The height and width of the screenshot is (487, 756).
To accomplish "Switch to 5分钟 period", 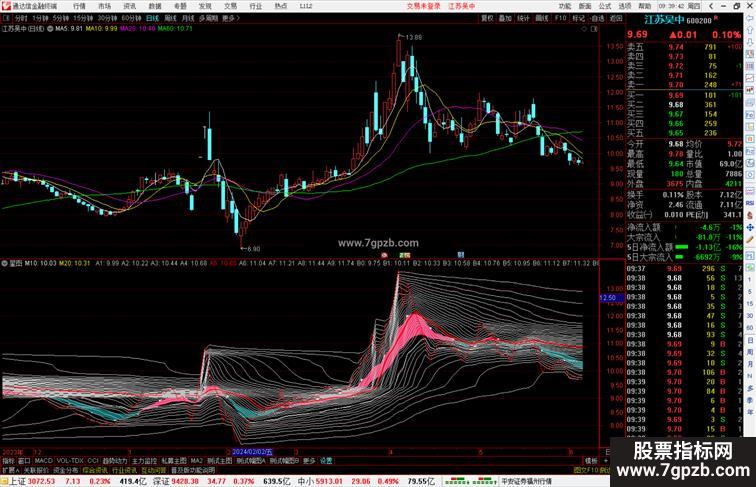I will click(x=61, y=18).
